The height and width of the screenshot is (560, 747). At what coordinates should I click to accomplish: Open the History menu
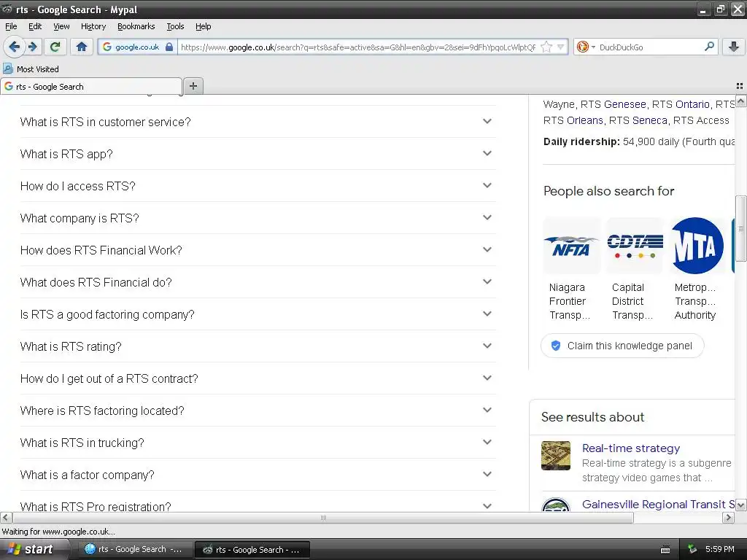[x=93, y=26]
